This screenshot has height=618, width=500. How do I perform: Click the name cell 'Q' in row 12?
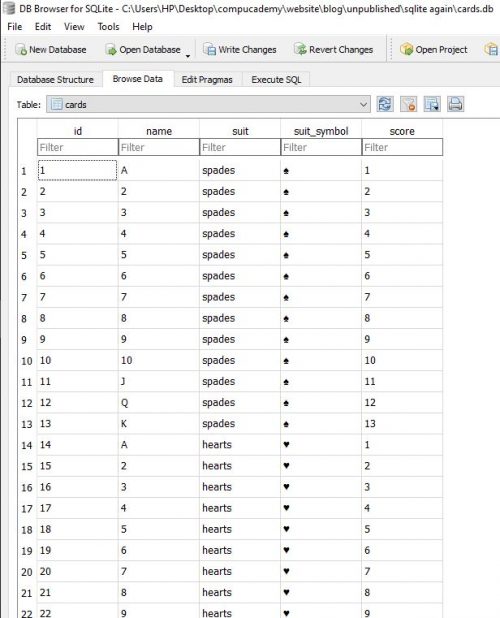point(159,402)
